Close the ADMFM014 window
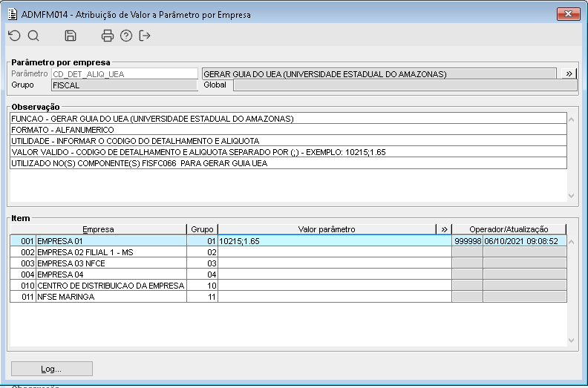This screenshot has height=388, width=588. tap(568, 14)
